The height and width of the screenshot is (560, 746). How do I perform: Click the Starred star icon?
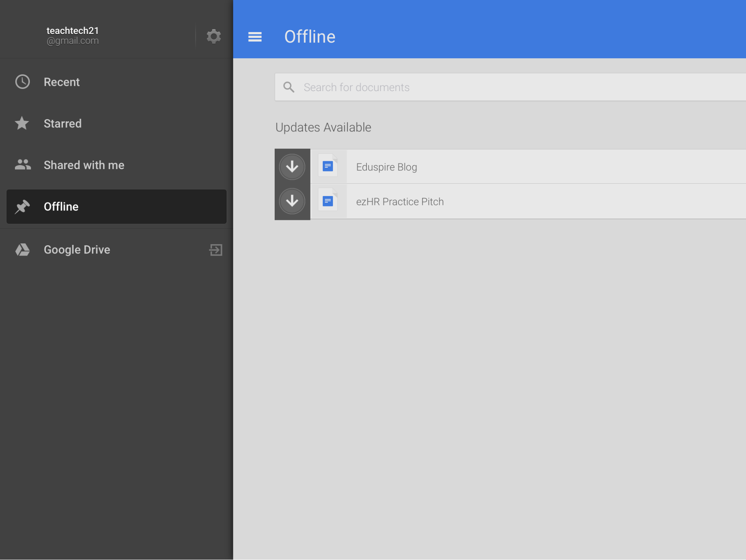22,123
